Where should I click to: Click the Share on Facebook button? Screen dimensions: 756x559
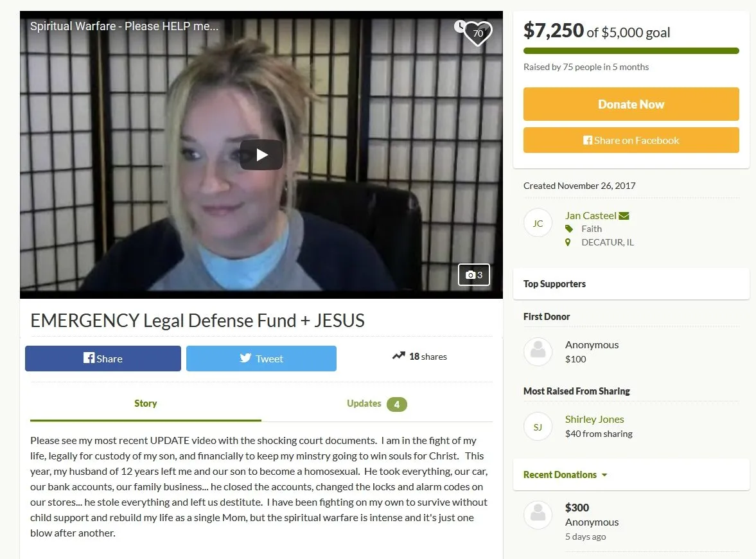pyautogui.click(x=631, y=140)
